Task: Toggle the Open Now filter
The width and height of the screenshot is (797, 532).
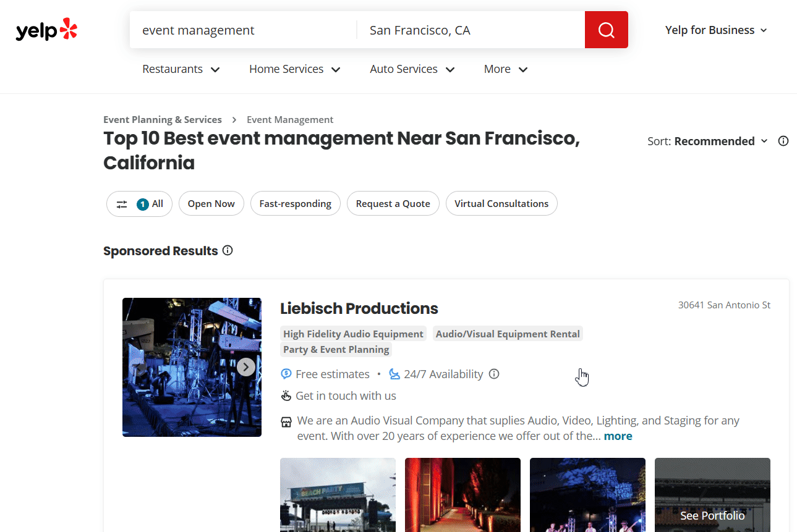Action: 211,203
